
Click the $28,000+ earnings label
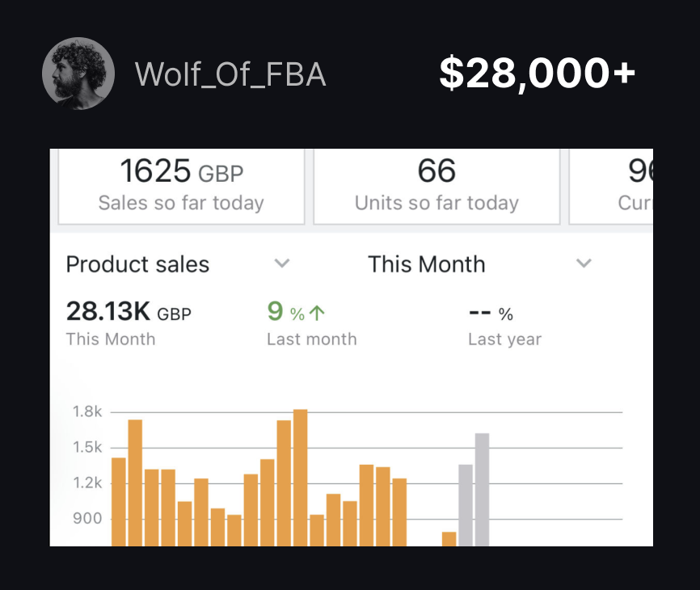tap(537, 74)
